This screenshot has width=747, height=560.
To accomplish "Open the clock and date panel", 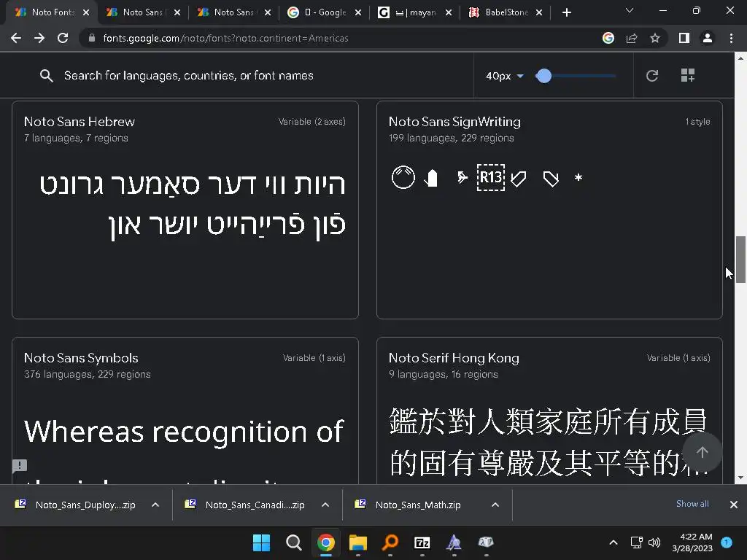I will click(x=692, y=542).
